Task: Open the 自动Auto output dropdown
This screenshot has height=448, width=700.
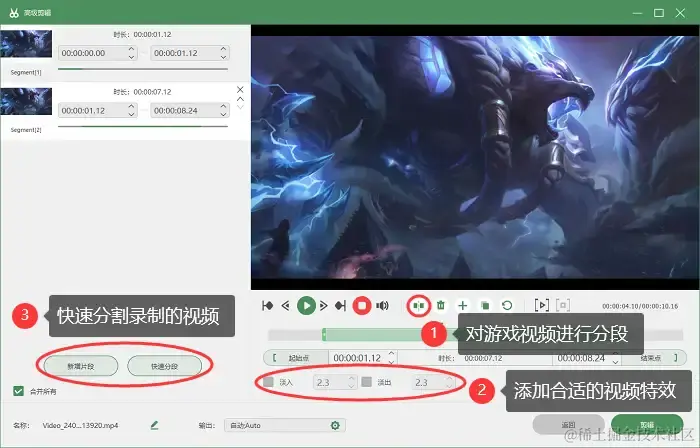Action: [285, 425]
